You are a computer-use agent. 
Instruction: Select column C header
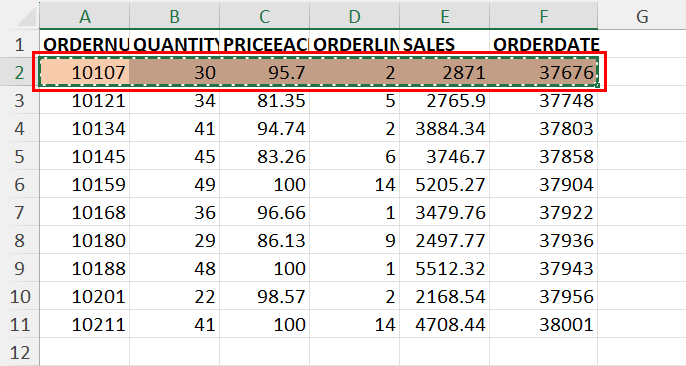(265, 16)
